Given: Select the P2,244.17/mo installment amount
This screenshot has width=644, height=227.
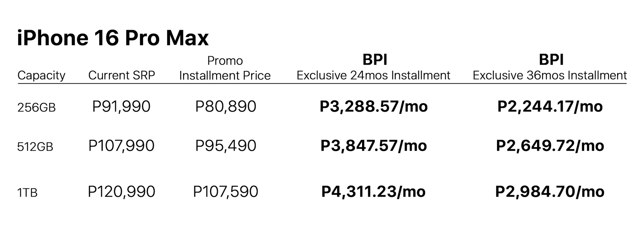Looking at the screenshot, I should click(550, 107).
